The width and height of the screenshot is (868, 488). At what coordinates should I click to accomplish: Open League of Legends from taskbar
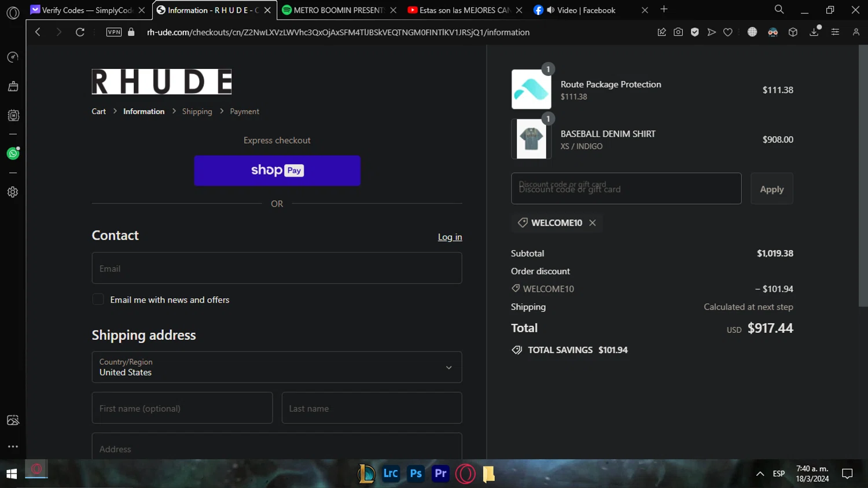click(x=366, y=474)
